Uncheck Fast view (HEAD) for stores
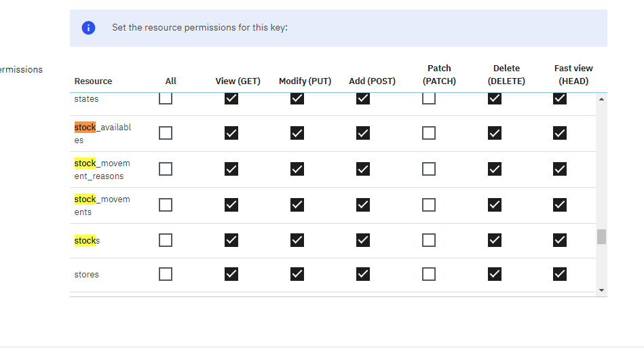Viewport: 644px width, 348px height. point(560,274)
